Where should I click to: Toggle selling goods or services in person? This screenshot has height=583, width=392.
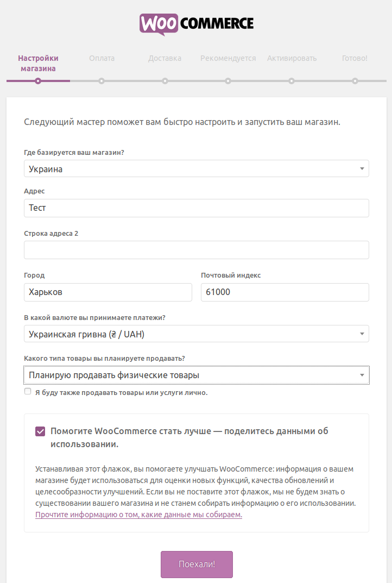(x=28, y=392)
